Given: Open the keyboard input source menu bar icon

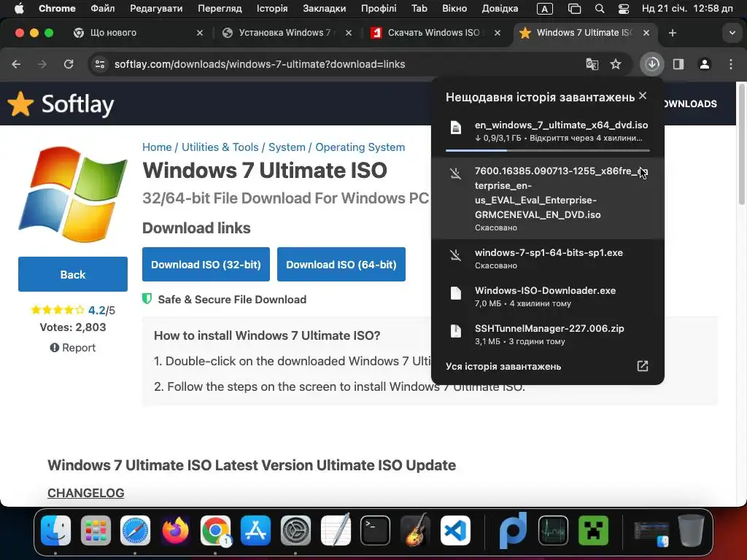Looking at the screenshot, I should (x=544, y=9).
